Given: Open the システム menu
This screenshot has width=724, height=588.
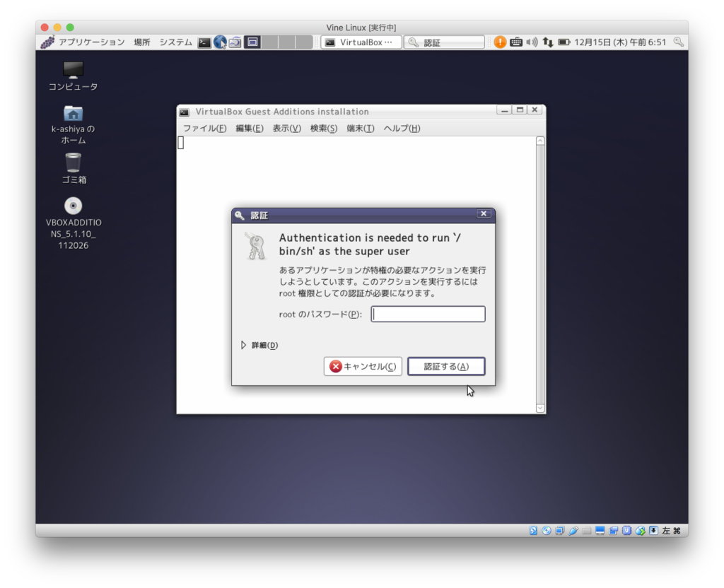Looking at the screenshot, I should tap(175, 42).
